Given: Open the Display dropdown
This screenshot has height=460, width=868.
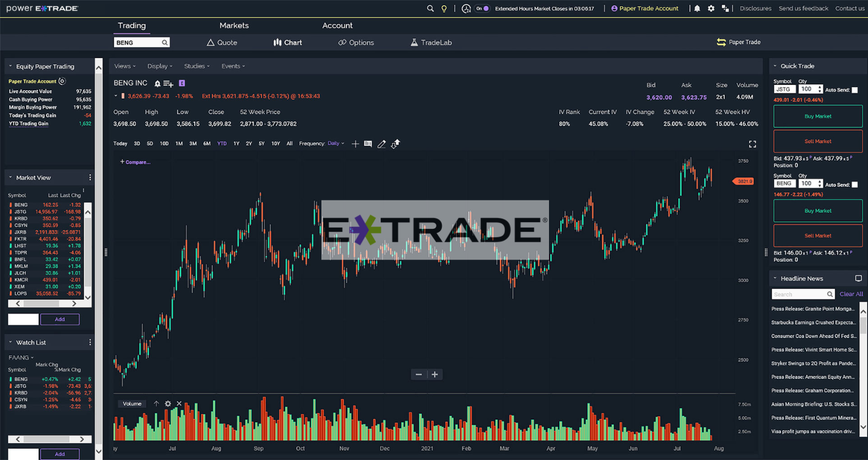Looking at the screenshot, I should click(160, 66).
